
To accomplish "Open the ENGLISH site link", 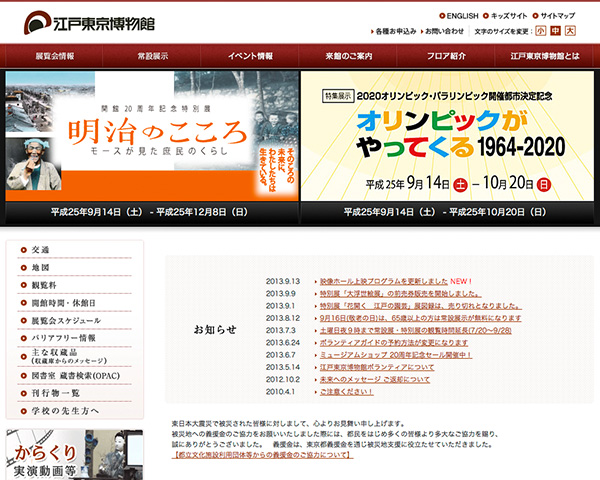I will click(462, 16).
